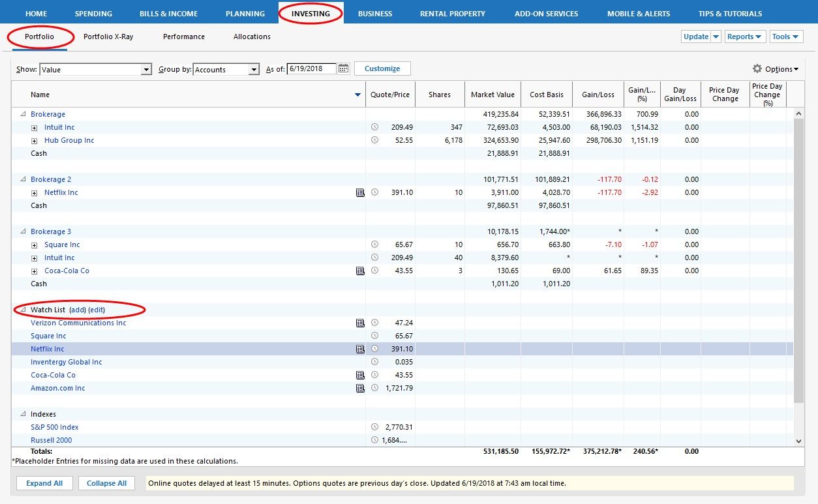Image resolution: width=818 pixels, height=504 pixels.
Task: Expand Hub Group Inc plus box
Action: click(35, 141)
